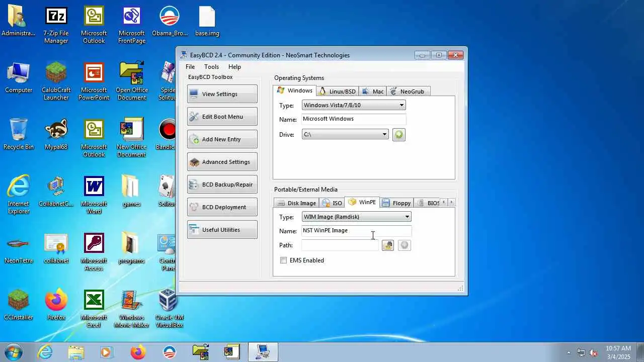Viewport: 644px width, 362px height.
Task: Open BCD Backup/Repair
Action: tap(222, 185)
